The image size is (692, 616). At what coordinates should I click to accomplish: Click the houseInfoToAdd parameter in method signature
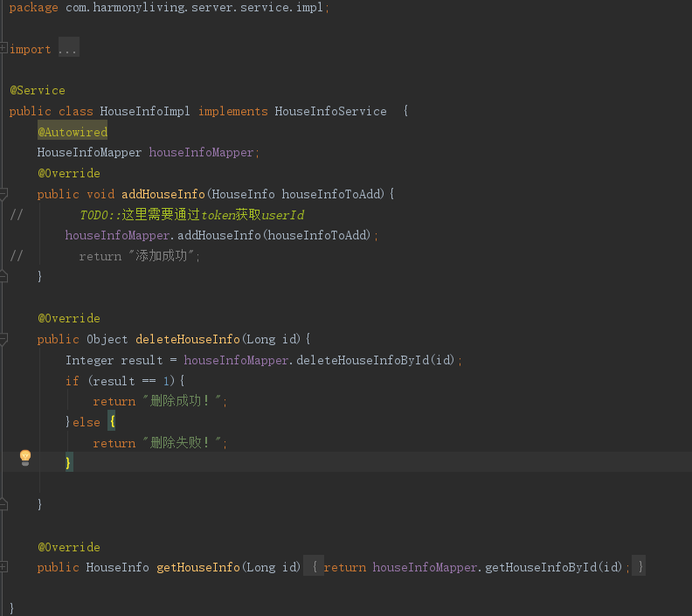coord(330,194)
